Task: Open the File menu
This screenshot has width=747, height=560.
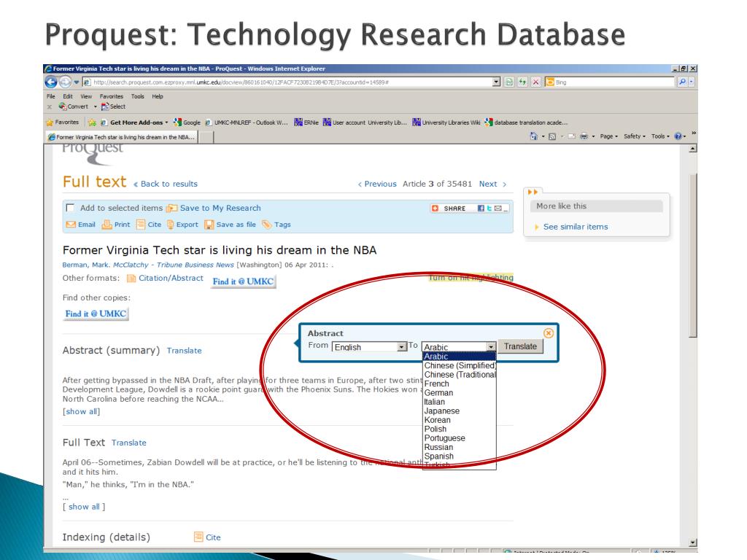Action: tap(50, 96)
